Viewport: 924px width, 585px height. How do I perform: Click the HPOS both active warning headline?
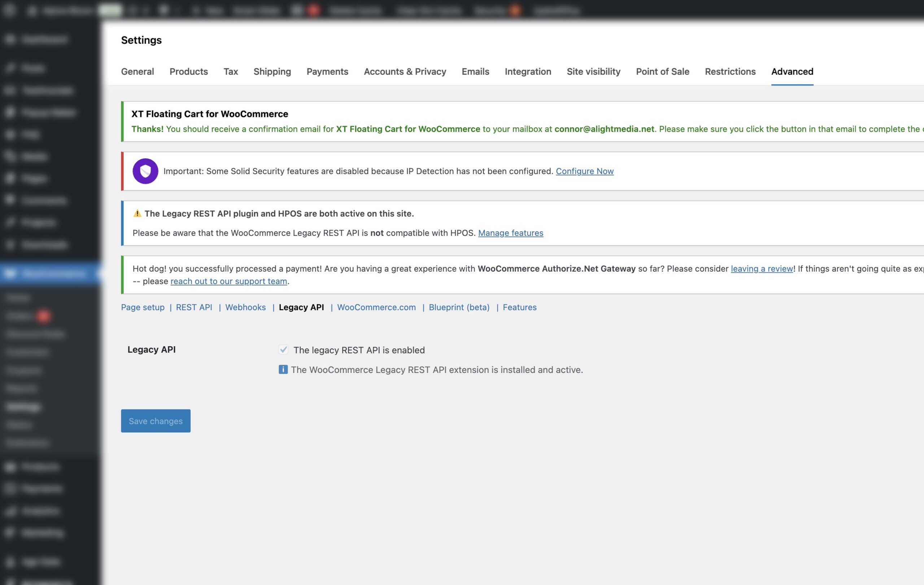pos(279,214)
